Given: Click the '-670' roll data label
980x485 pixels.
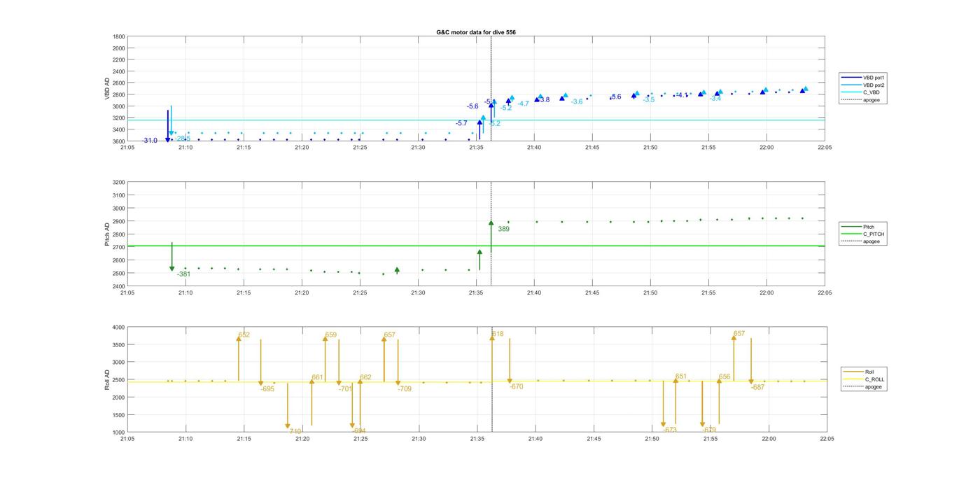Looking at the screenshot, I should click(x=517, y=386).
